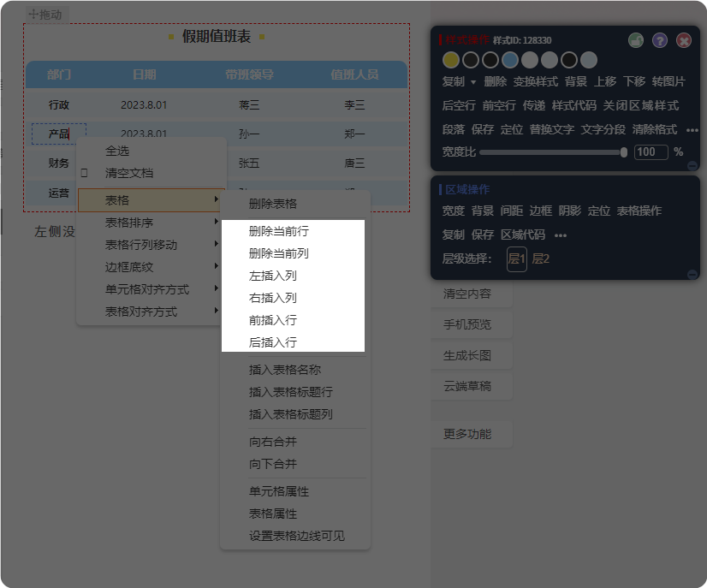Screen dimensions: 707x588
Task: Select 向下合并 in the submenu
Action: 273,464
